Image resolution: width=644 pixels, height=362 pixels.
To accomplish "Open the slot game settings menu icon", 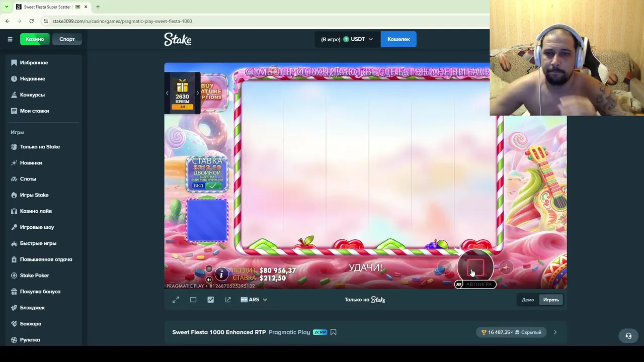I will (209, 268).
